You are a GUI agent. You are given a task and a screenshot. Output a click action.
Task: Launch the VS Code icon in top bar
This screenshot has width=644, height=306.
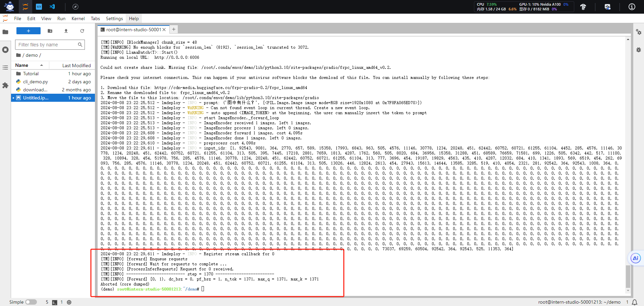(52, 7)
